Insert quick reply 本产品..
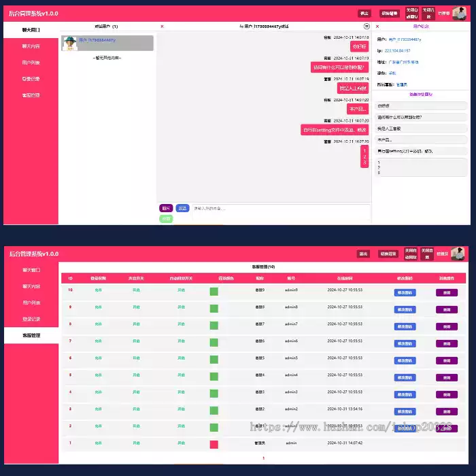 [x=421, y=140]
